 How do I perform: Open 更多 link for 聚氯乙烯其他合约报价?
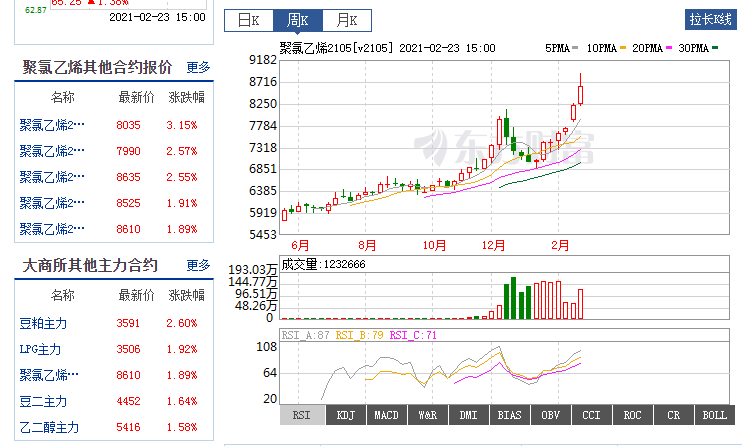(198, 67)
